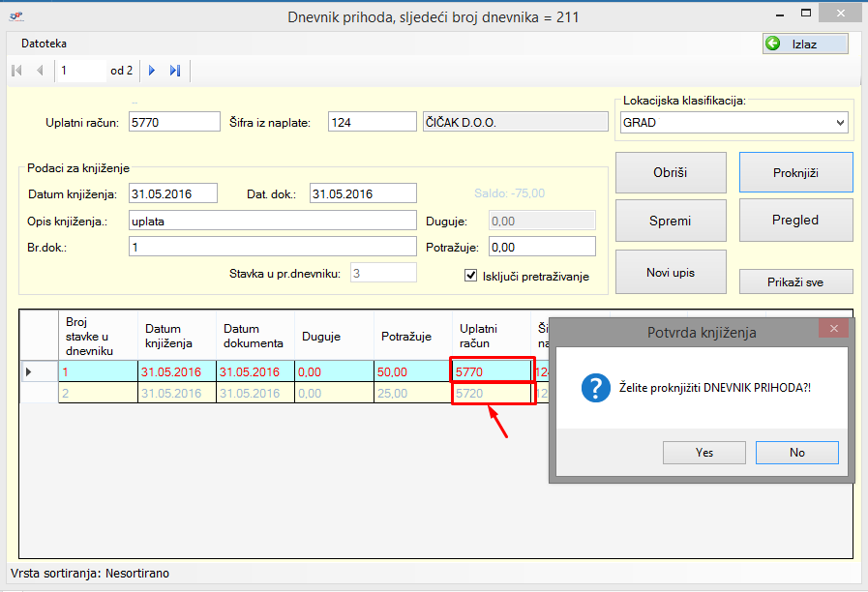Viewport: 868px width, 592px height.
Task: Toggle the Isključi pretraživanje checkbox
Action: (x=472, y=276)
